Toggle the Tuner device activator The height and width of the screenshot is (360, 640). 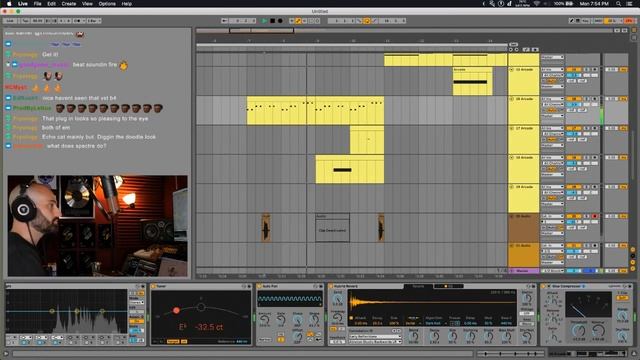coord(154,287)
